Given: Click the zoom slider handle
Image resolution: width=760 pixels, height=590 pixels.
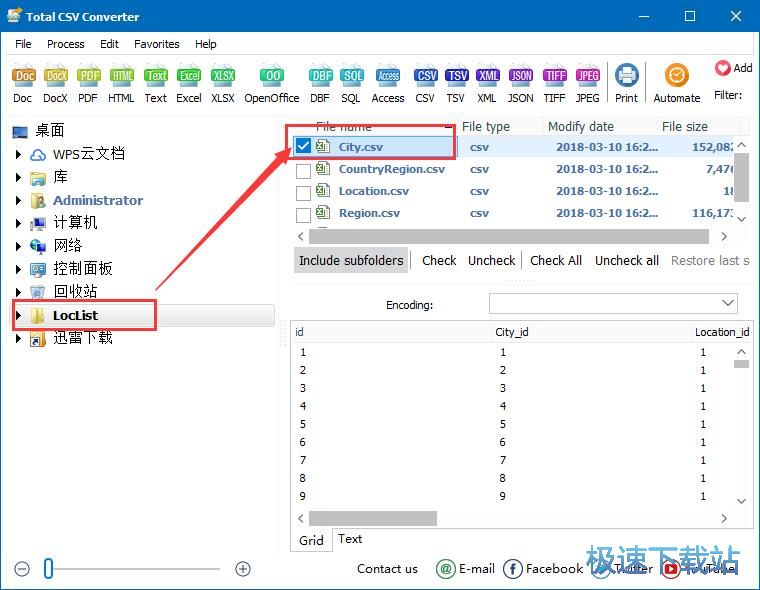Looking at the screenshot, I should coord(48,569).
